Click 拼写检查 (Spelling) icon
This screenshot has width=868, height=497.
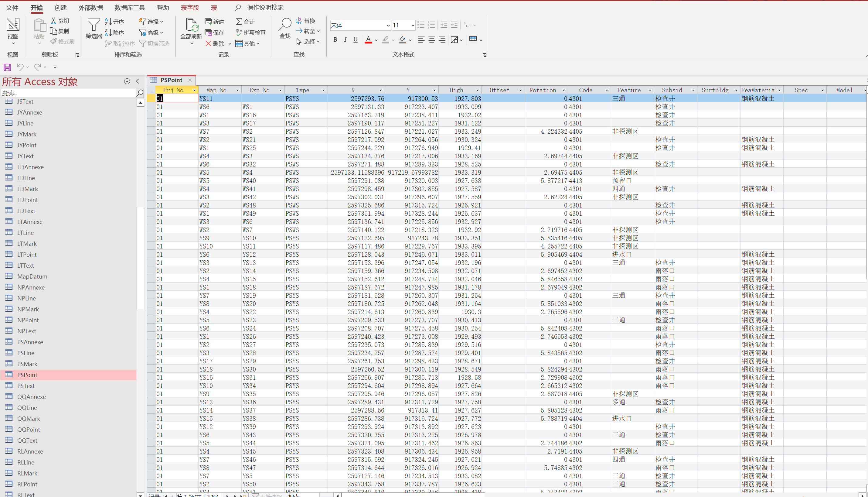[x=239, y=33]
